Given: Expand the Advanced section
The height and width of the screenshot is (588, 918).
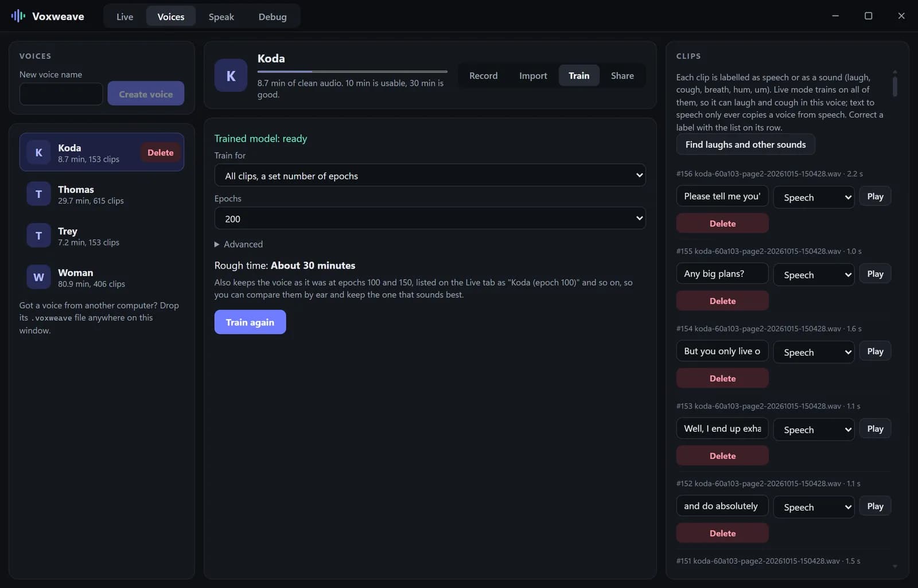Looking at the screenshot, I should point(239,244).
